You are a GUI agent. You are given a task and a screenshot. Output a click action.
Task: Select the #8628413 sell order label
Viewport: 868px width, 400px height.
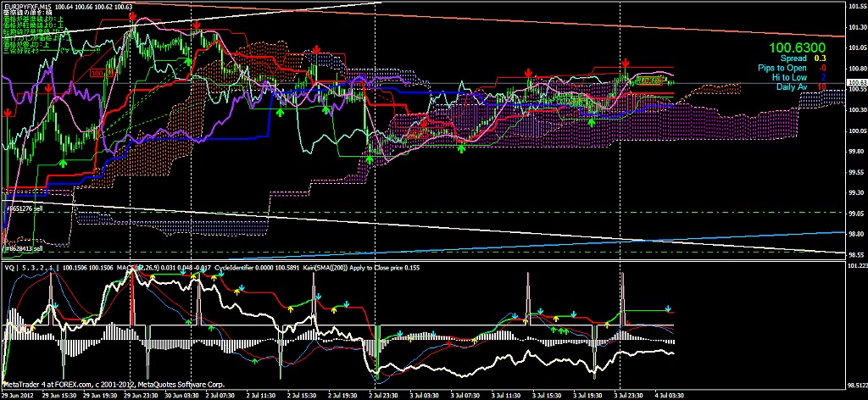25,248
